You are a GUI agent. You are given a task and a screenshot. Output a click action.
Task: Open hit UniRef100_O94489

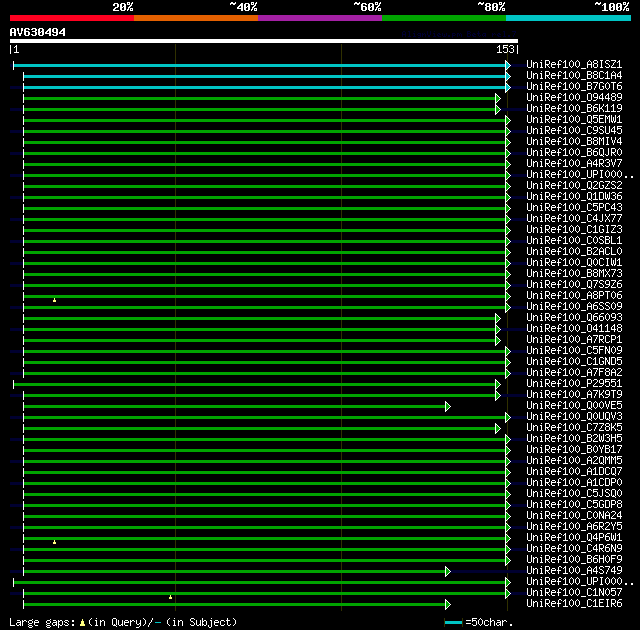tap(574, 98)
